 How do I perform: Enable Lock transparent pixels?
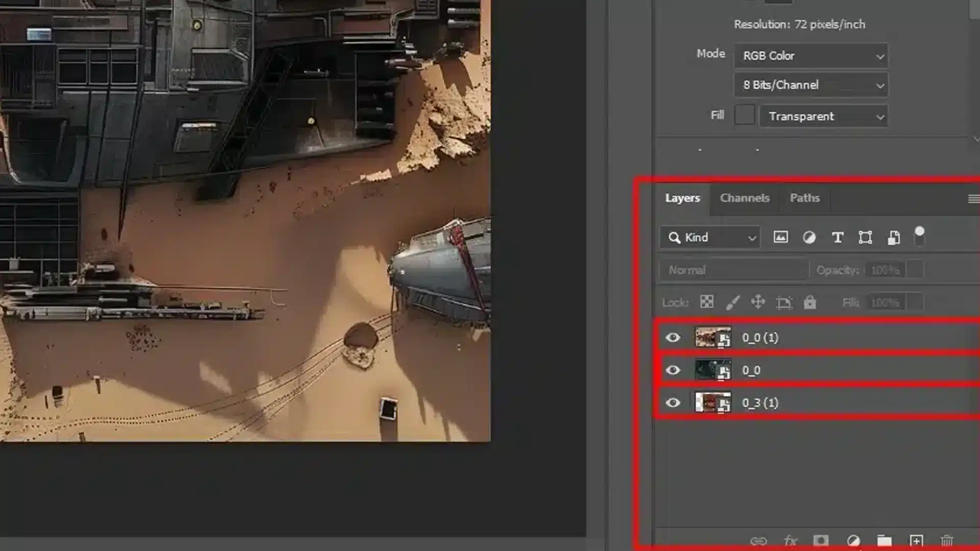click(706, 302)
